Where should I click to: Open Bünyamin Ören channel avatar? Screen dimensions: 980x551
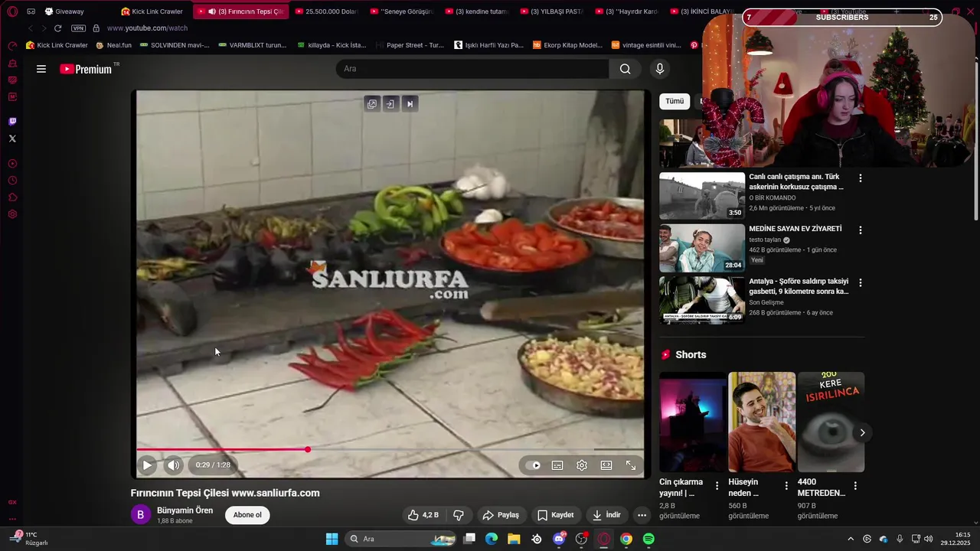coord(140,515)
